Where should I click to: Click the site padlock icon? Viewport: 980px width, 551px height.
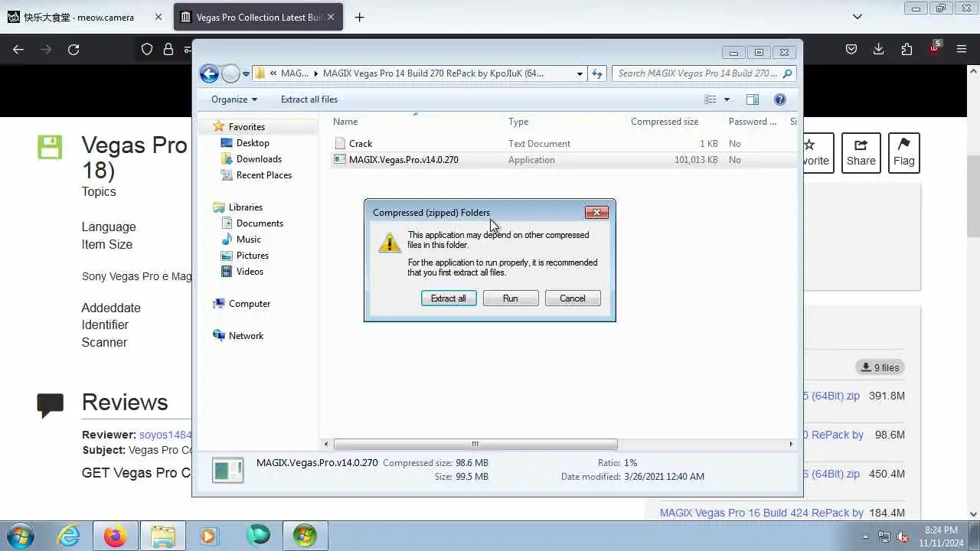coord(168,49)
